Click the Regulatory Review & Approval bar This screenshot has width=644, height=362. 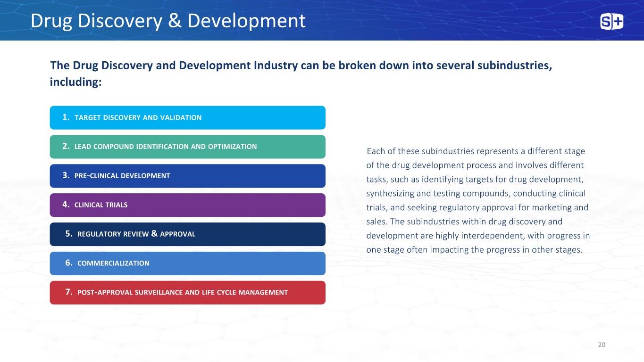187,234
